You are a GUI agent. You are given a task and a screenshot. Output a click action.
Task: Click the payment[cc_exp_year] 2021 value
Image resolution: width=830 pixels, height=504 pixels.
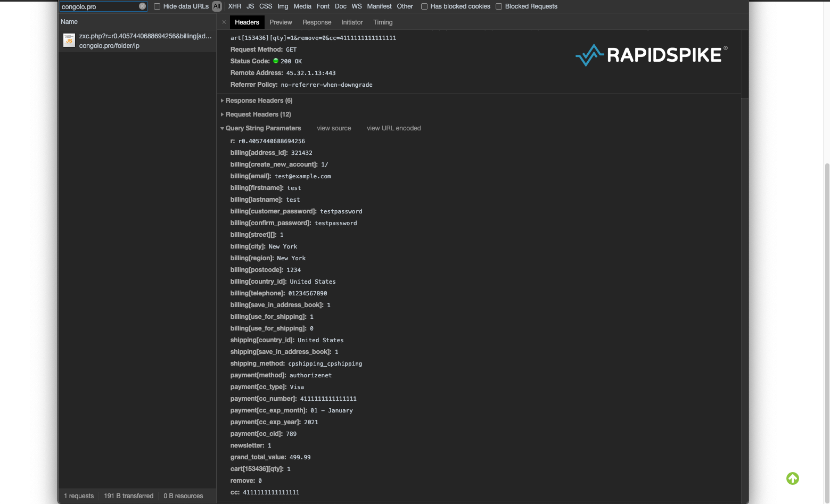point(311,422)
